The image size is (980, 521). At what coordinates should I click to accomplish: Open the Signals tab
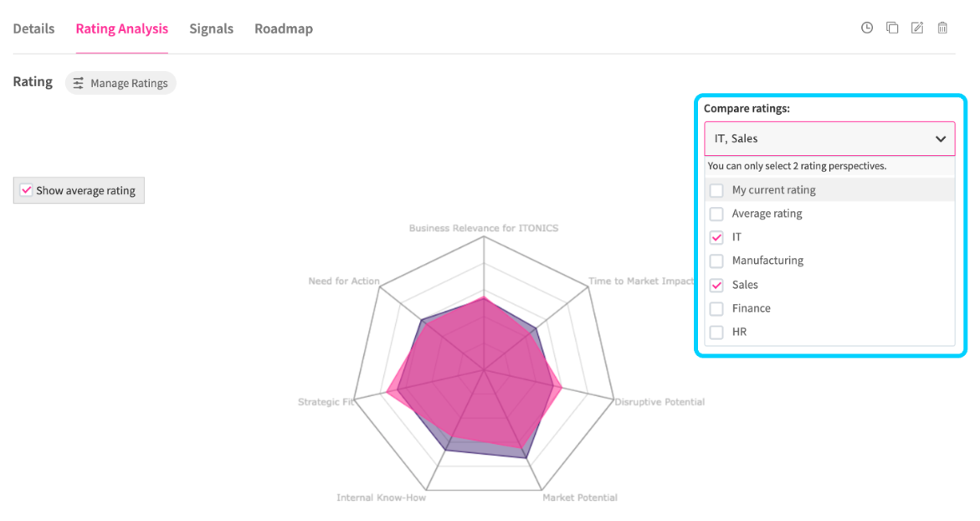(x=211, y=28)
